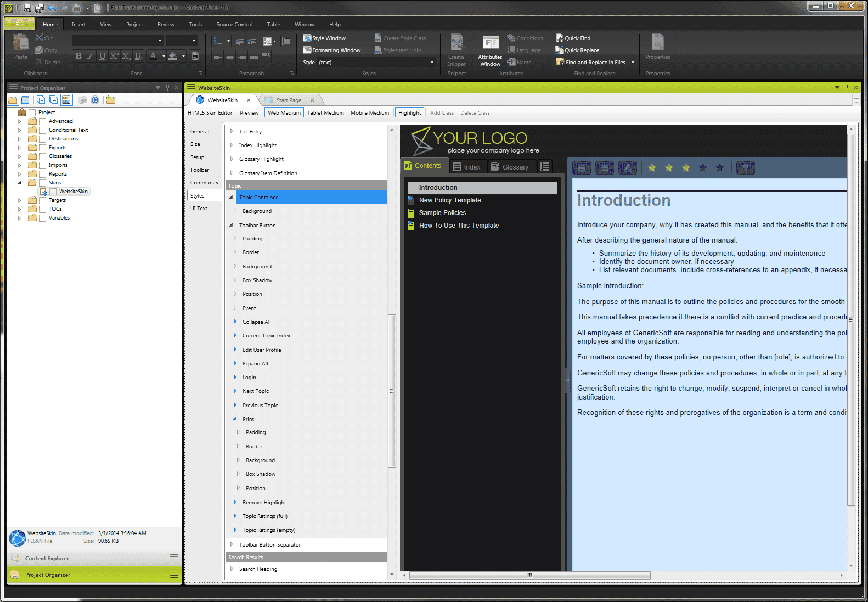Tick the WebsiteSkin file checkbox

pyautogui.click(x=53, y=192)
